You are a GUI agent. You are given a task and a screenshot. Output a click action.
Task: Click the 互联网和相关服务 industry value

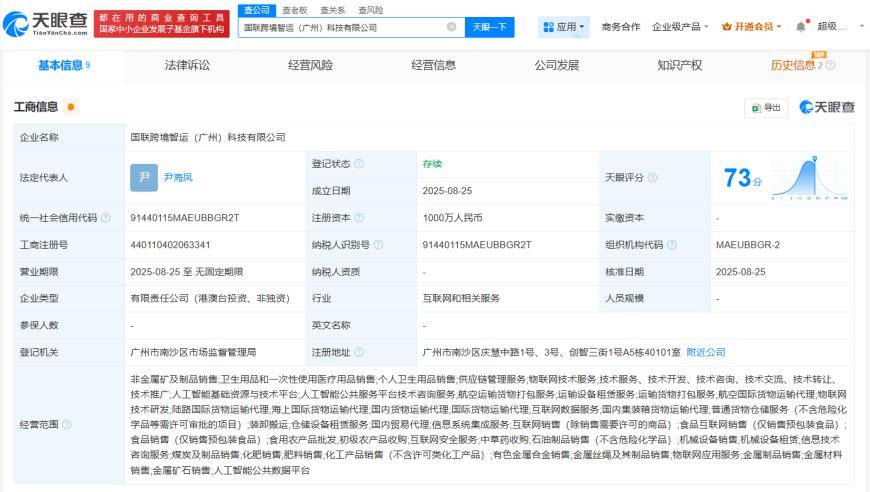click(x=461, y=298)
